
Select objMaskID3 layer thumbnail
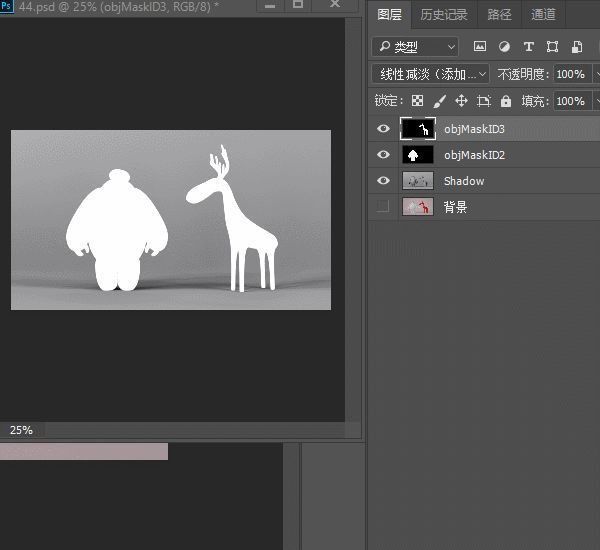418,129
